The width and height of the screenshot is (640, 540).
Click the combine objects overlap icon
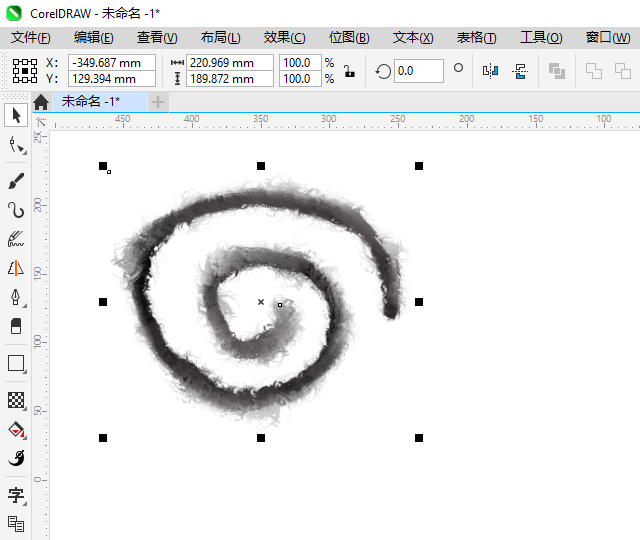coord(557,71)
